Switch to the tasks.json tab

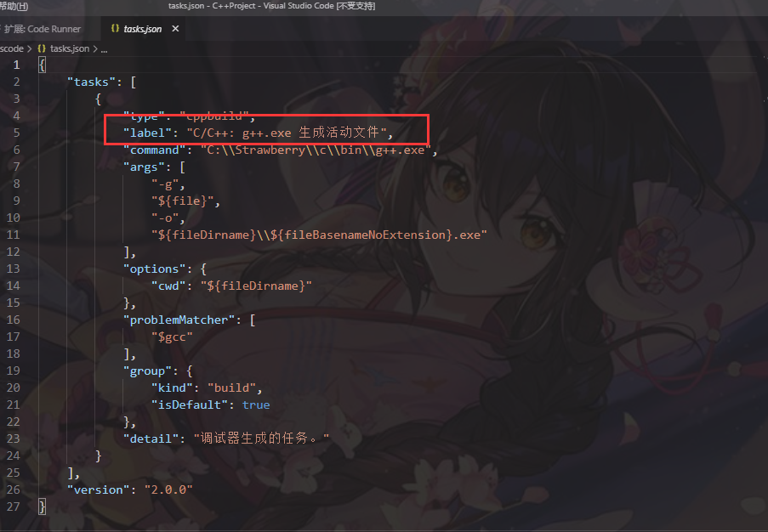143,29
